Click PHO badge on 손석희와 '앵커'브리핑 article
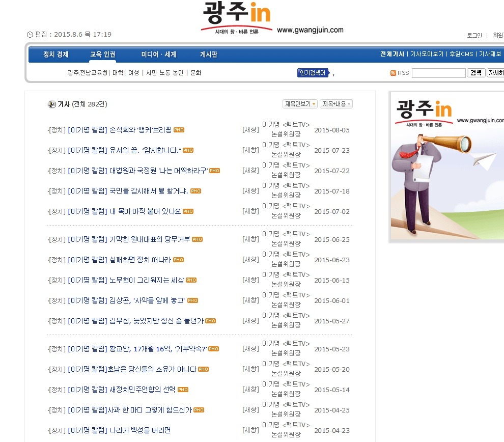 click(179, 130)
